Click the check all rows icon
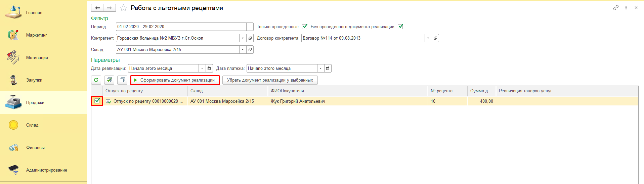 pos(109,80)
